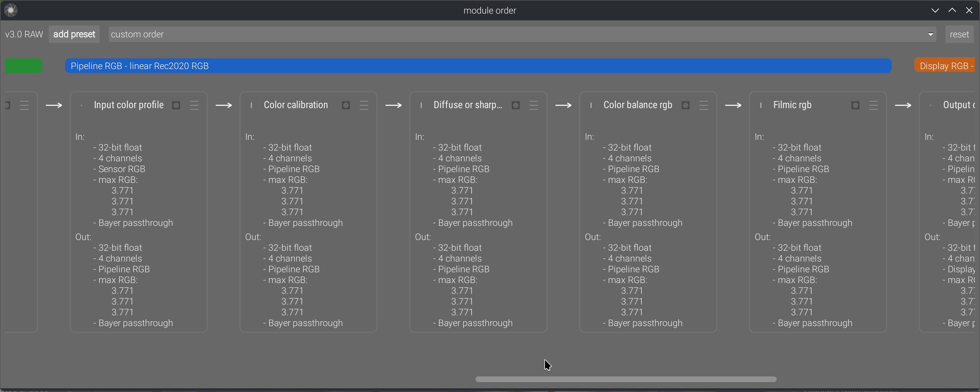980x392 pixels.
Task: Click the mask icon on Filmic rgb
Action: tap(855, 105)
